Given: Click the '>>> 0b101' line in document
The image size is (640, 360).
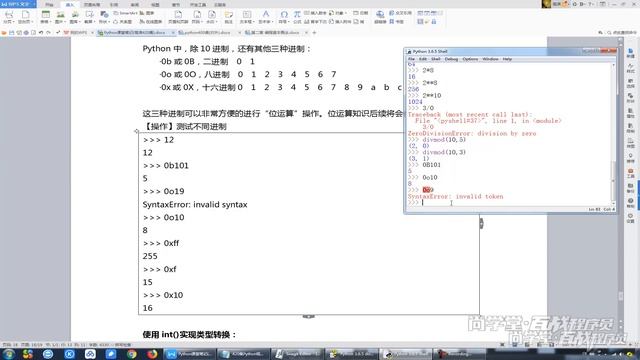Looking at the screenshot, I should coord(166,166).
